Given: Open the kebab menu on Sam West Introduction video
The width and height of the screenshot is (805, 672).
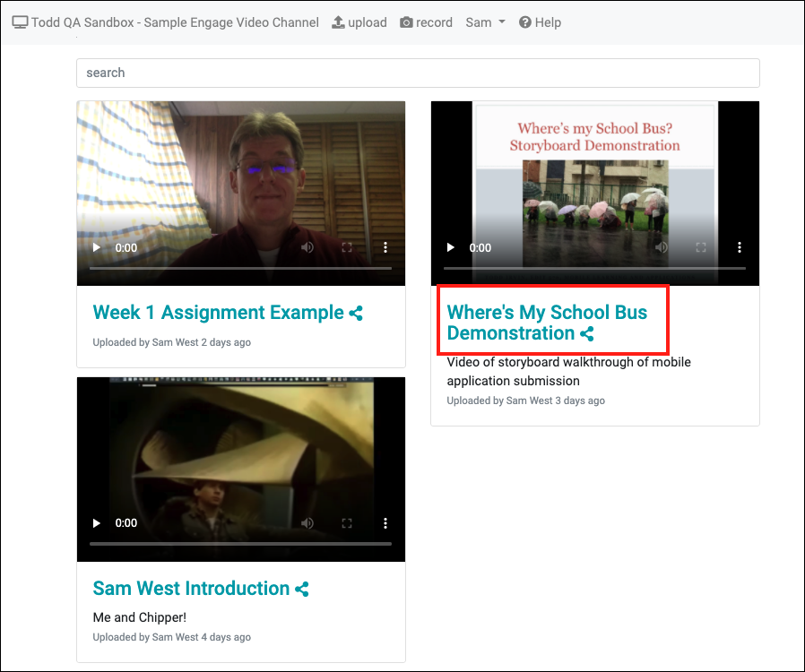Looking at the screenshot, I should tap(385, 523).
